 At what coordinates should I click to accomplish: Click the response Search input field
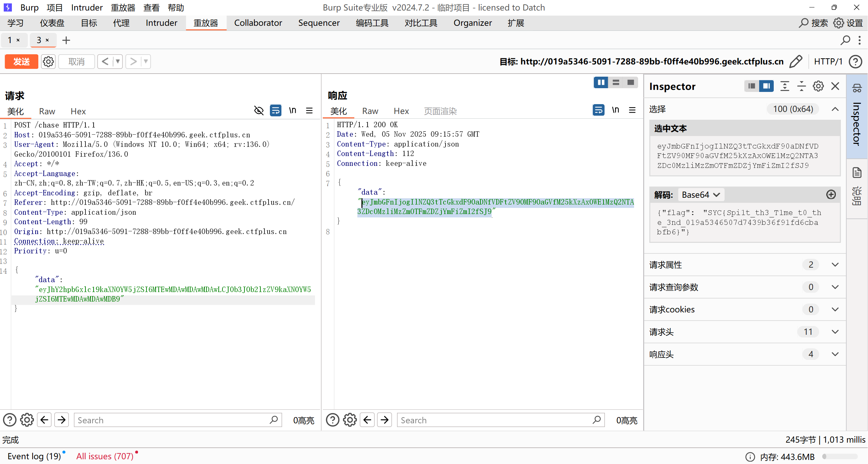pos(495,420)
